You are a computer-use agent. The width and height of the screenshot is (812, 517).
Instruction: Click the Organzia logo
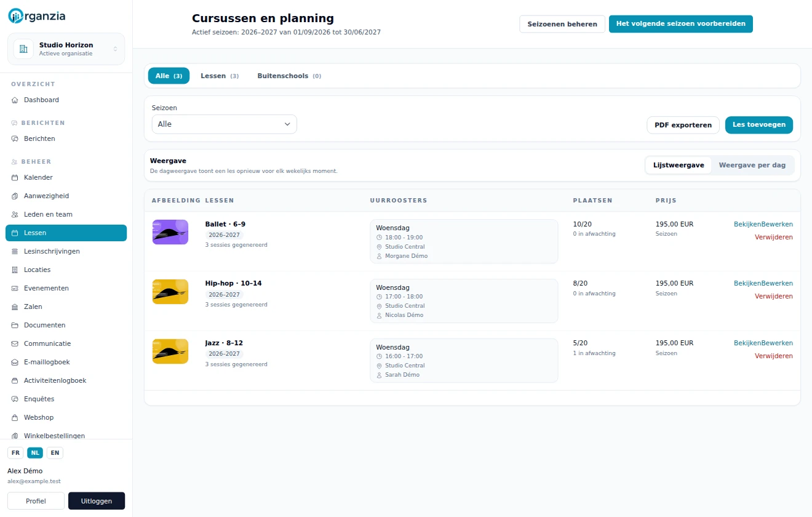pos(37,16)
